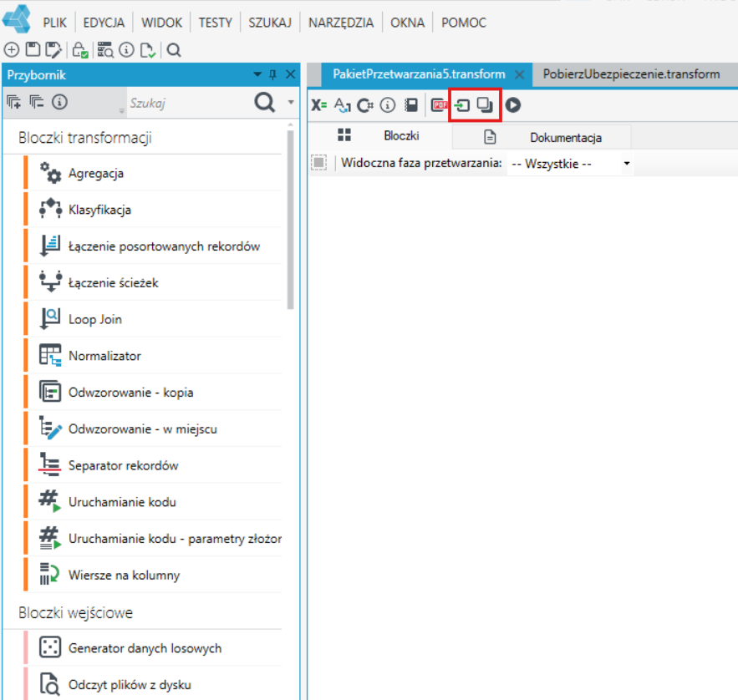This screenshot has width=738, height=700.
Task: Select the Uruchamianie kodu block
Action: click(x=154, y=502)
